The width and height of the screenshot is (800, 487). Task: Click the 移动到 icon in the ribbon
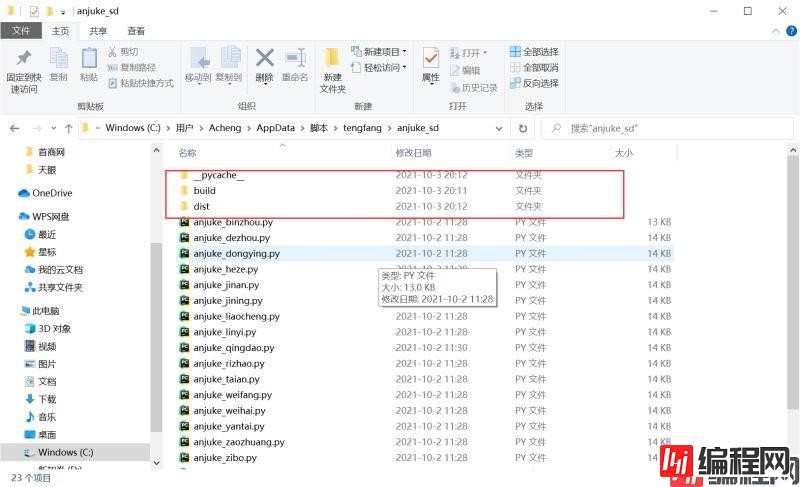[198, 58]
